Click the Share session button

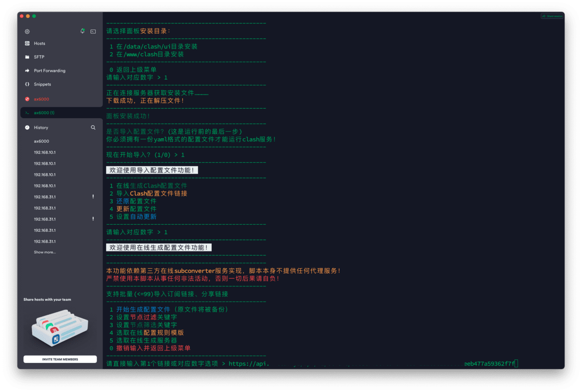[x=552, y=16]
